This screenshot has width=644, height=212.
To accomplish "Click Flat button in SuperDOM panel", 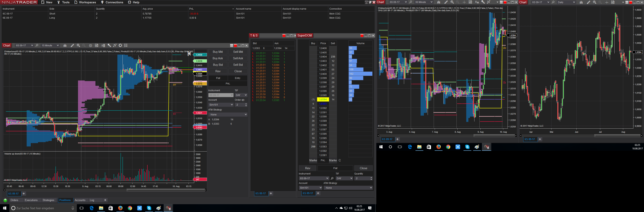I will click(x=335, y=168).
